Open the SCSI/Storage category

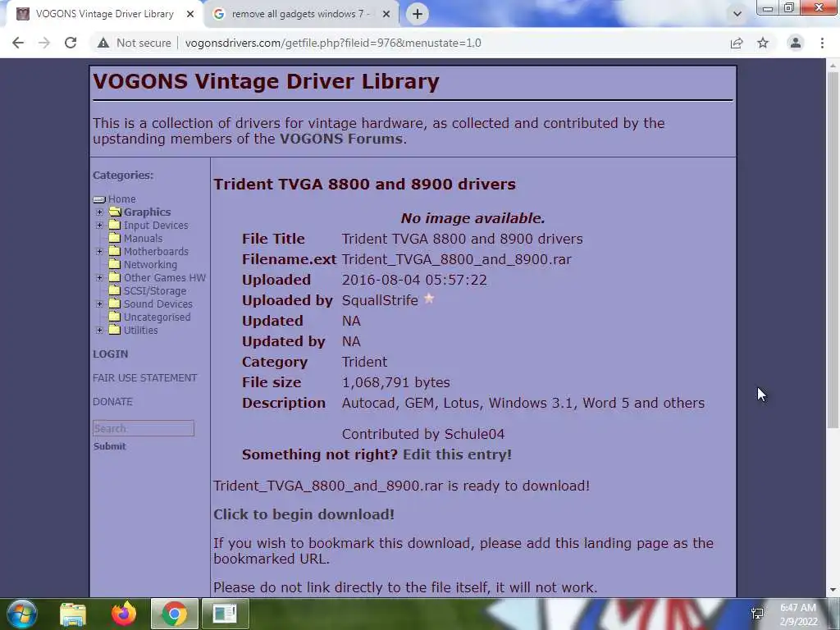click(x=155, y=291)
